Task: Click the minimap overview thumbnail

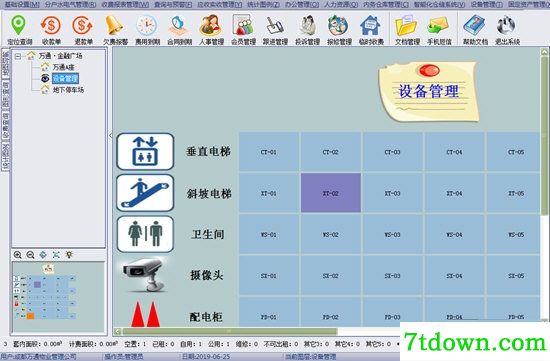Action: click(x=59, y=297)
